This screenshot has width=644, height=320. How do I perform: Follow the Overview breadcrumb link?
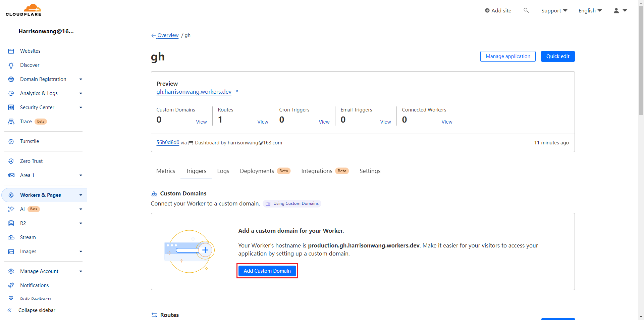tap(168, 35)
